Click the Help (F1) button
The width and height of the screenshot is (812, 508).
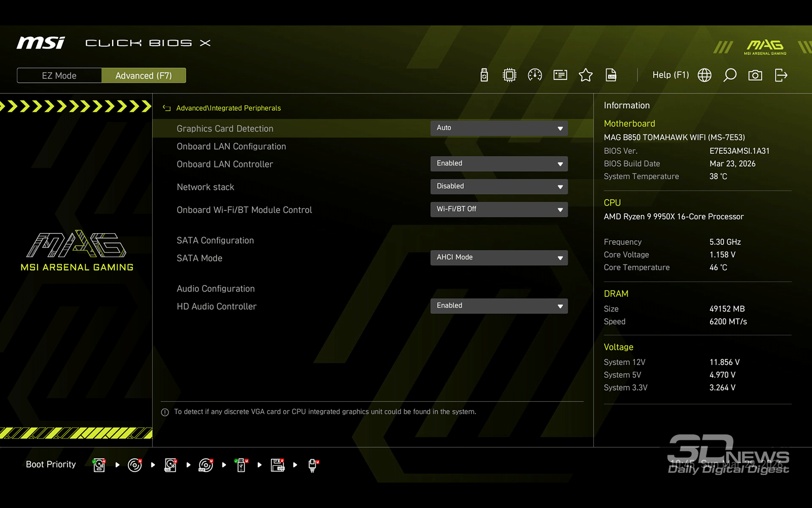pyautogui.click(x=670, y=75)
